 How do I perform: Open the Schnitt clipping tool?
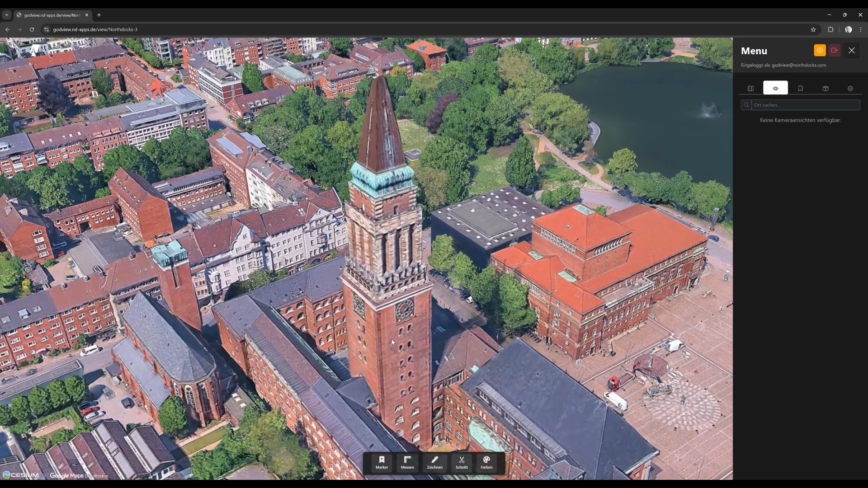461,463
